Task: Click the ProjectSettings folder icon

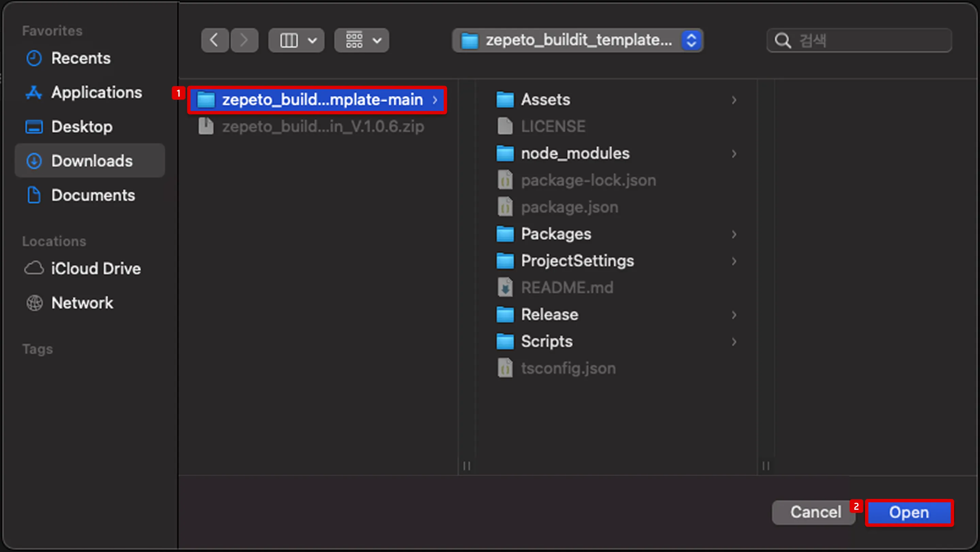Action: click(505, 261)
